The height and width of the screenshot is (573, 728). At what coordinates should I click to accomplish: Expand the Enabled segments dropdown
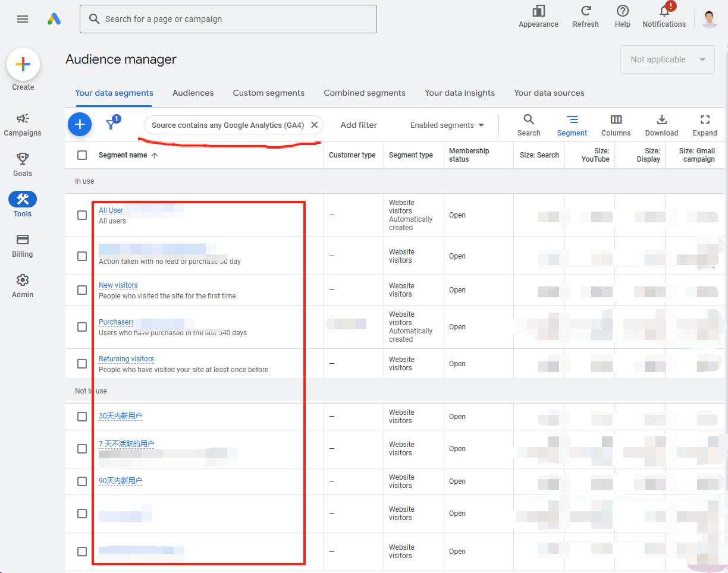447,125
